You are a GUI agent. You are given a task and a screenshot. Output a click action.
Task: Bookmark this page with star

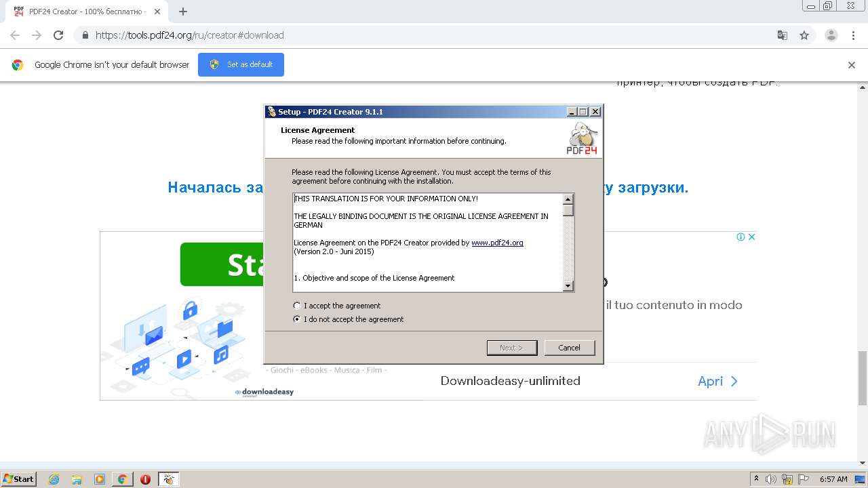[x=804, y=35]
